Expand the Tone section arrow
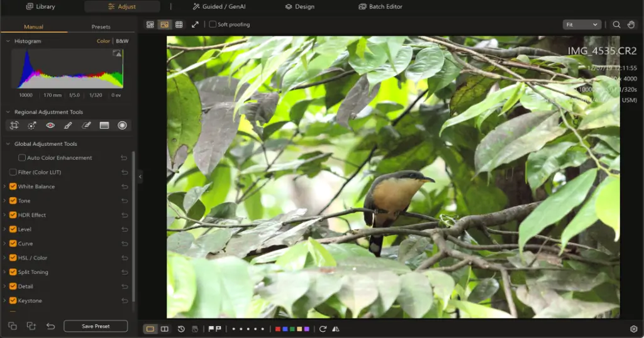 (4, 200)
